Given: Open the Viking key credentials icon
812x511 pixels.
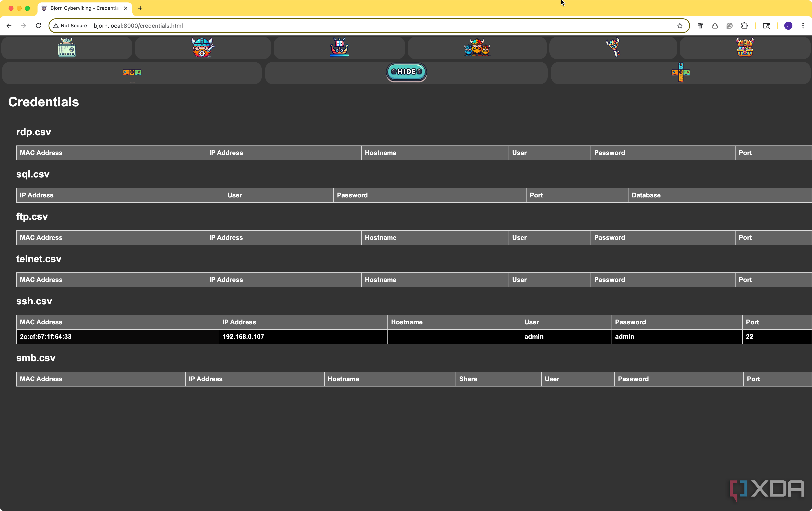Looking at the screenshot, I should (x=613, y=47).
